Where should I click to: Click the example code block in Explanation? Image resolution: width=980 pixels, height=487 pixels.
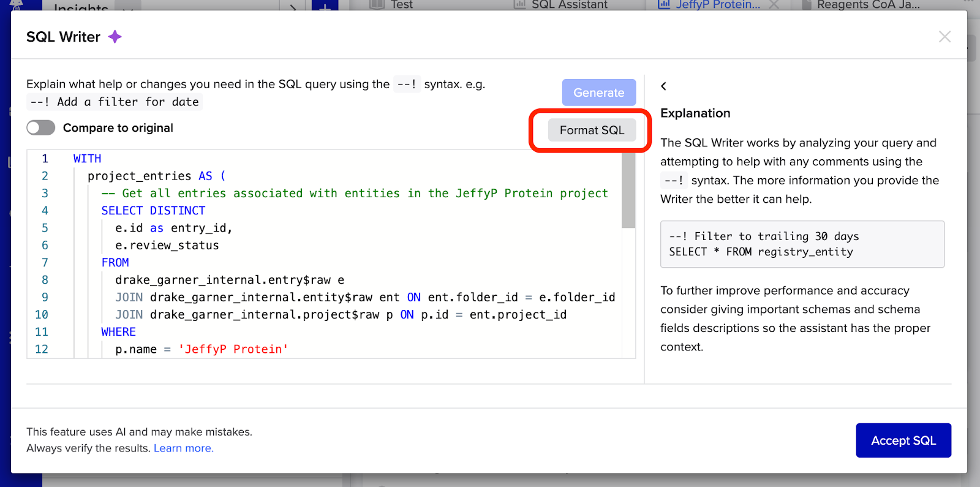pyautogui.click(x=802, y=244)
